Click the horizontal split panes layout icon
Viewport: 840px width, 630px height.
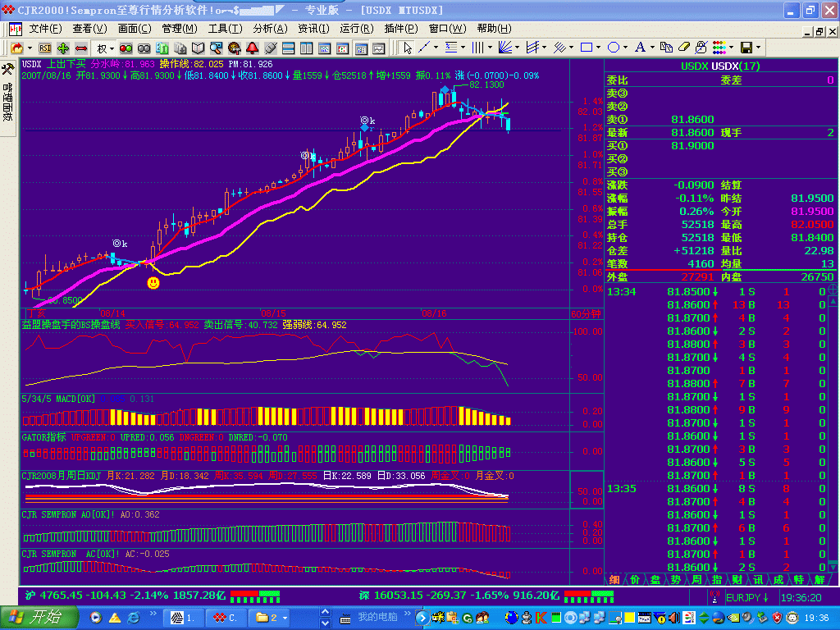point(288,48)
